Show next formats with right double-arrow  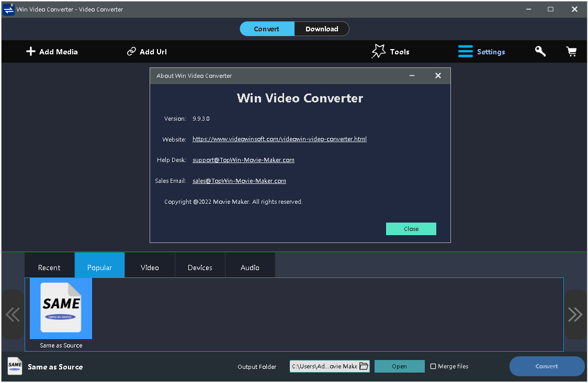(575, 315)
